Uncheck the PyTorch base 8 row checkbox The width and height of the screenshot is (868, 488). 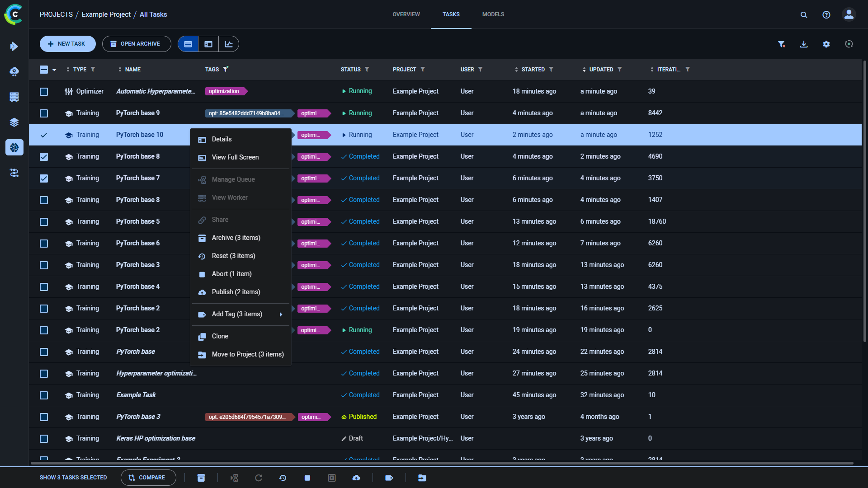[x=44, y=157]
